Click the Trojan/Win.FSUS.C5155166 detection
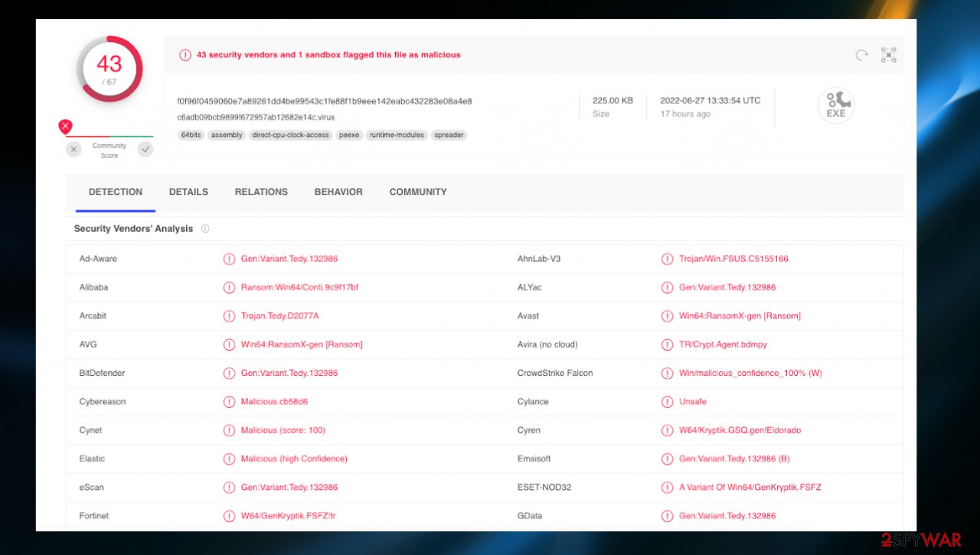 733,259
